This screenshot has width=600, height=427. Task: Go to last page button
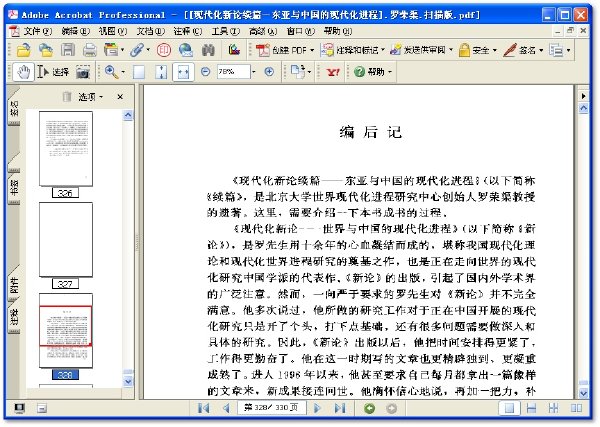339,408
